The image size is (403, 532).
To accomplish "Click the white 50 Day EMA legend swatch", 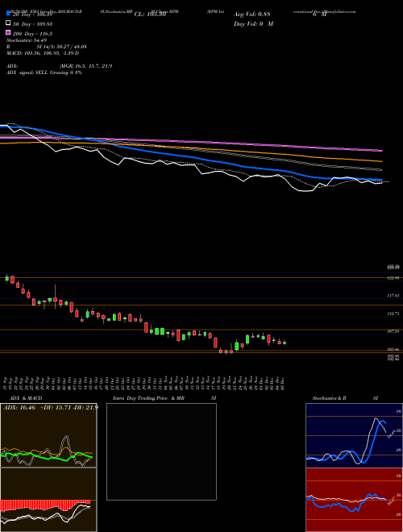I will (x=8, y=23).
